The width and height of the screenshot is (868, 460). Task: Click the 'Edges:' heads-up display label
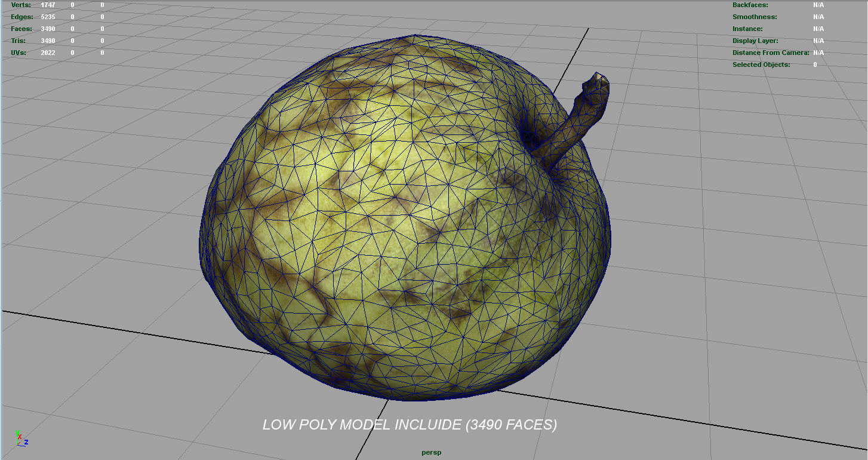click(x=22, y=17)
